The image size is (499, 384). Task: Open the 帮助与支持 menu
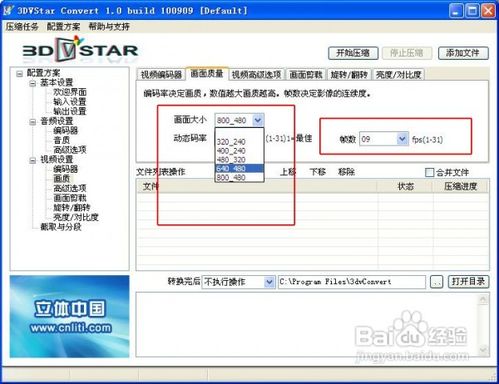pos(109,27)
